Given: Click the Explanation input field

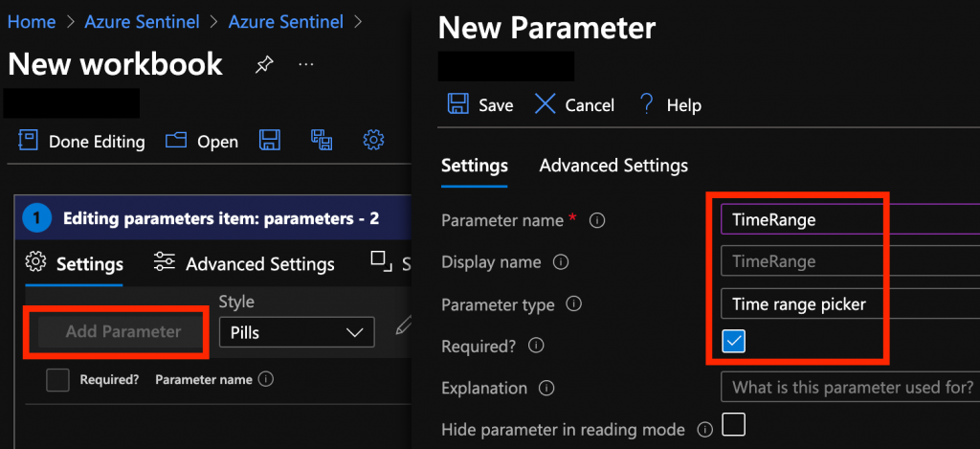Looking at the screenshot, I should coord(850,387).
